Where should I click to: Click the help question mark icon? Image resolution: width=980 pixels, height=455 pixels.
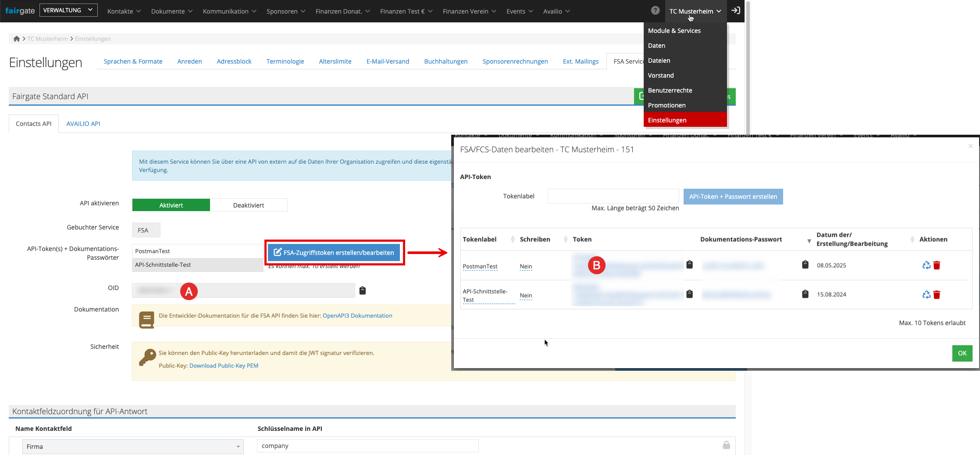click(x=655, y=11)
